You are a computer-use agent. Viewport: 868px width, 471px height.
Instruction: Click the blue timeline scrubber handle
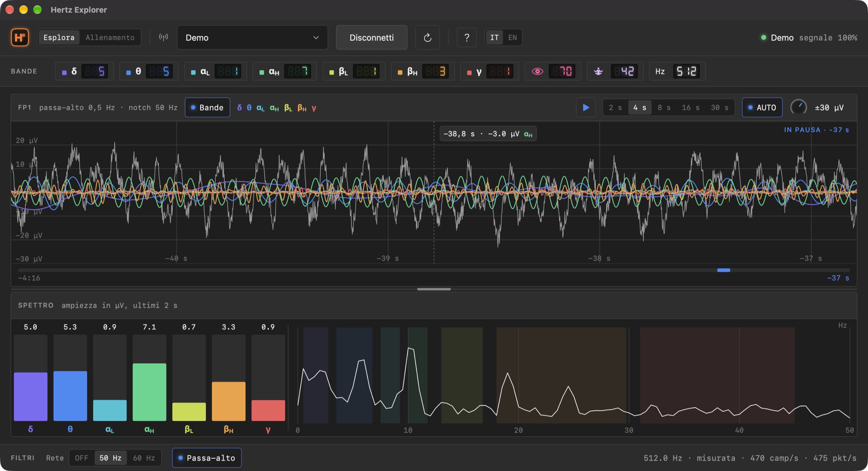pos(724,270)
